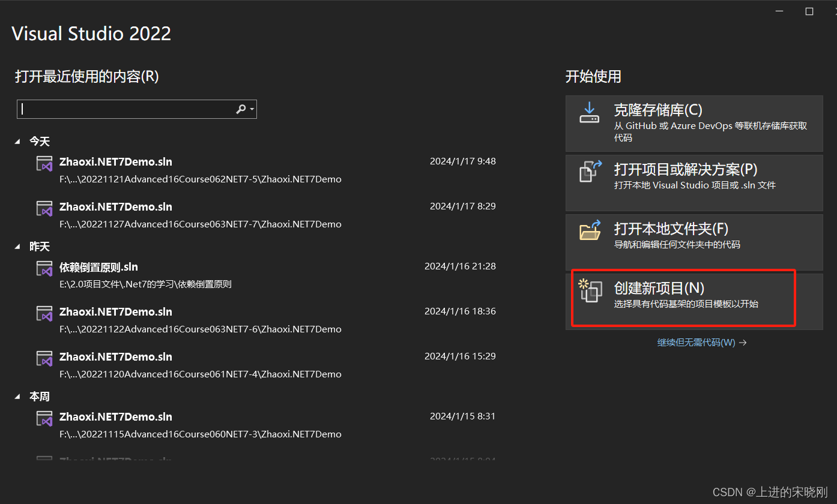Click the open project or solution icon
Screen dimensions: 837x504
(590, 171)
